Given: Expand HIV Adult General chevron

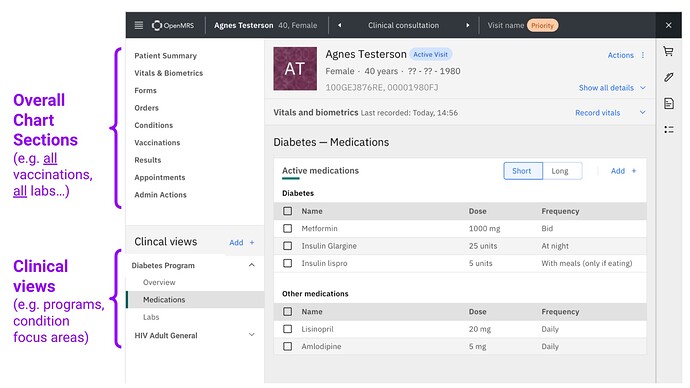Looking at the screenshot, I should [x=252, y=335].
